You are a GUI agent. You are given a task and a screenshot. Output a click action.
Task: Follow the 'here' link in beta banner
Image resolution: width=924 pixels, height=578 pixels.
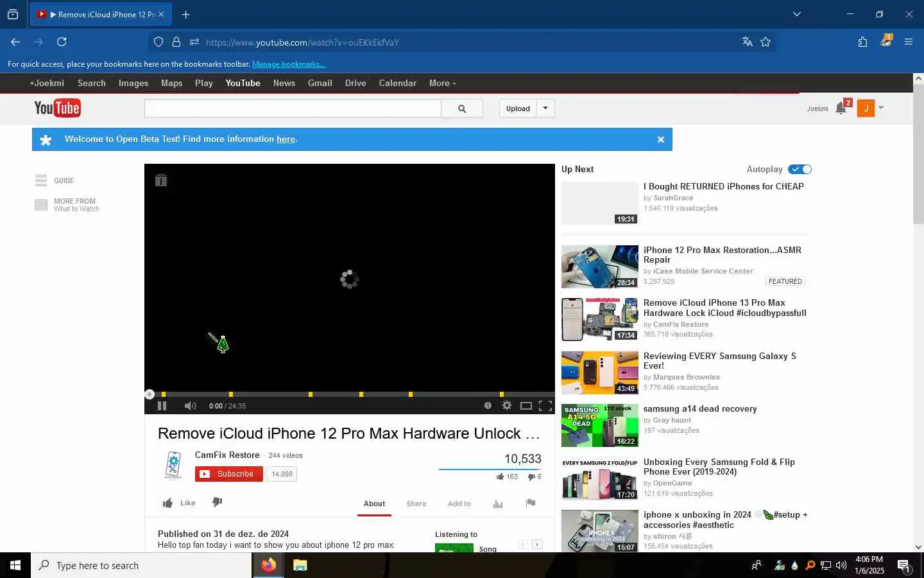[x=286, y=139]
